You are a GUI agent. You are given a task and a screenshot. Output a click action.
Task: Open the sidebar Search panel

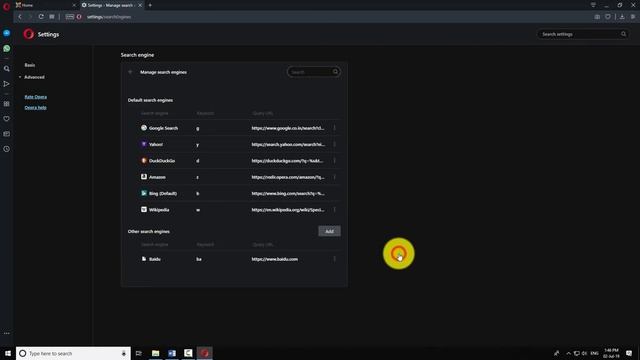click(7, 69)
